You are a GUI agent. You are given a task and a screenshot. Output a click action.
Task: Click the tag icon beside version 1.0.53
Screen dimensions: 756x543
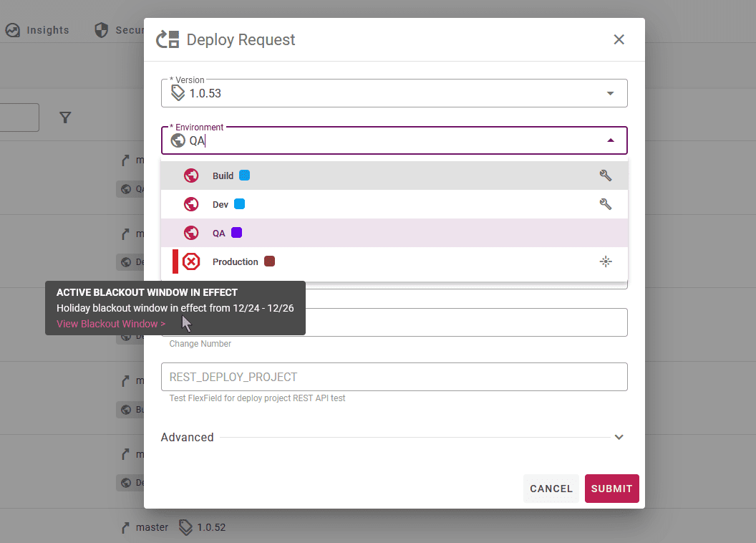pyautogui.click(x=178, y=93)
